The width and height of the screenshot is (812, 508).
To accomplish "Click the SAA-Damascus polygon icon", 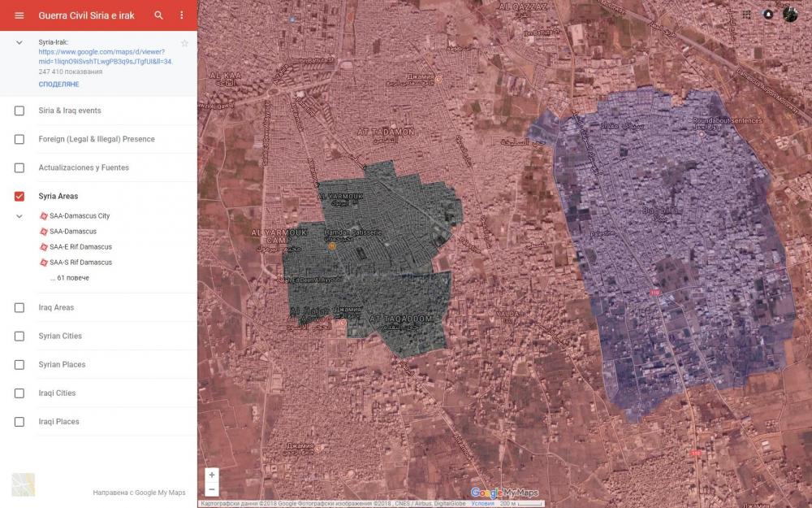I will (x=44, y=231).
